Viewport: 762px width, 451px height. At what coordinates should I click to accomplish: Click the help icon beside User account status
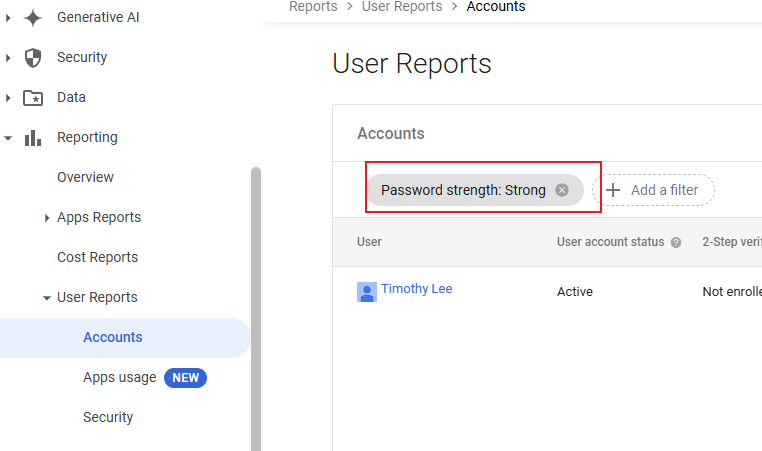pyautogui.click(x=676, y=242)
